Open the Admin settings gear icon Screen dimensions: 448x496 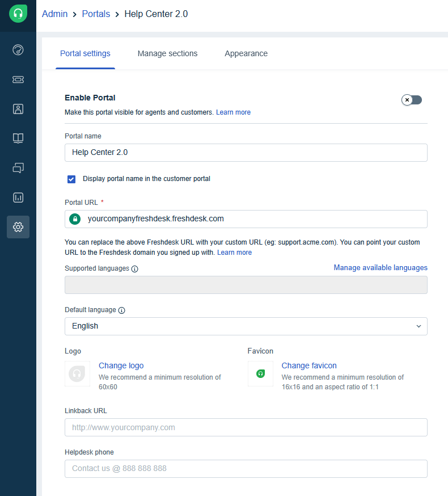click(18, 227)
